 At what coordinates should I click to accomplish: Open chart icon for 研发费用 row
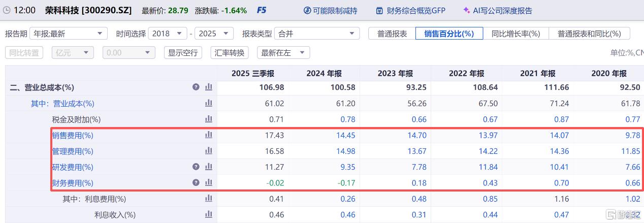tap(208, 167)
